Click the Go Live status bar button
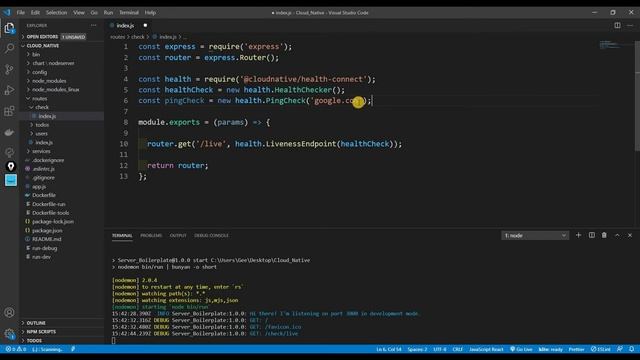This screenshot has width=640, height=360. pyautogui.click(x=521, y=349)
